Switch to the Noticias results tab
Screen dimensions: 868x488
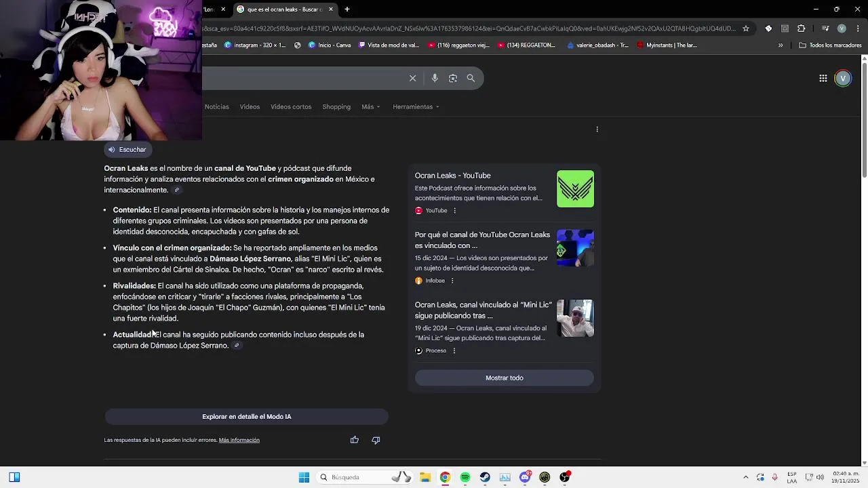217,107
